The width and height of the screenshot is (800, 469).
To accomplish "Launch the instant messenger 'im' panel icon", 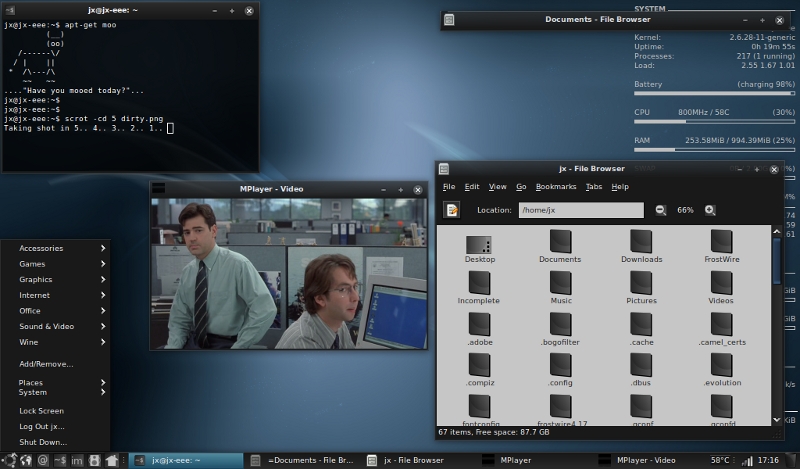I will (77, 460).
